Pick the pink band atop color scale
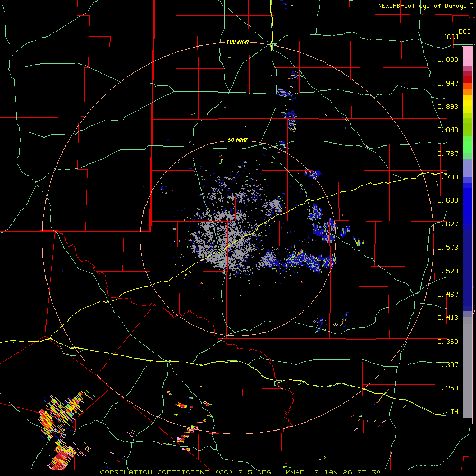 tap(467, 57)
